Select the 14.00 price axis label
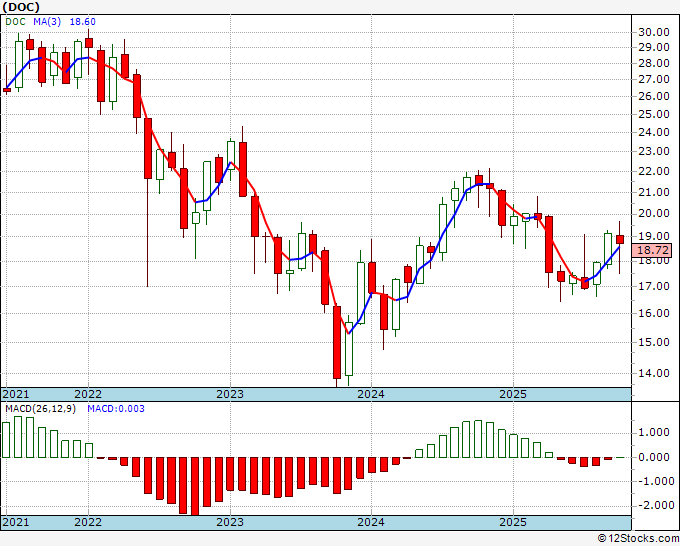Image resolution: width=680 pixels, height=546 pixels. [654, 373]
